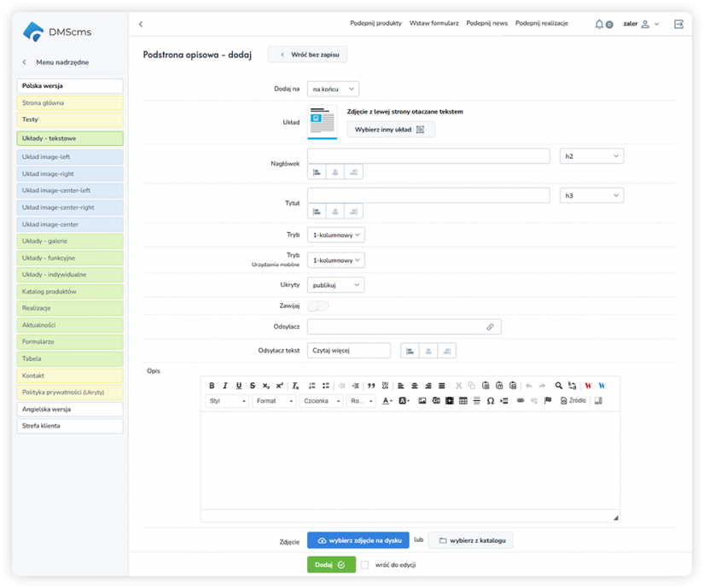Screen dimensions: 704x588
Task: Check the 'wróć do edycji' checkbox
Action: point(364,565)
